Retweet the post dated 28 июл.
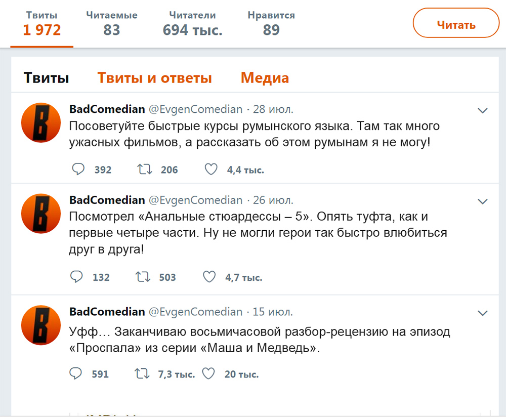506x420 pixels. 145,170
